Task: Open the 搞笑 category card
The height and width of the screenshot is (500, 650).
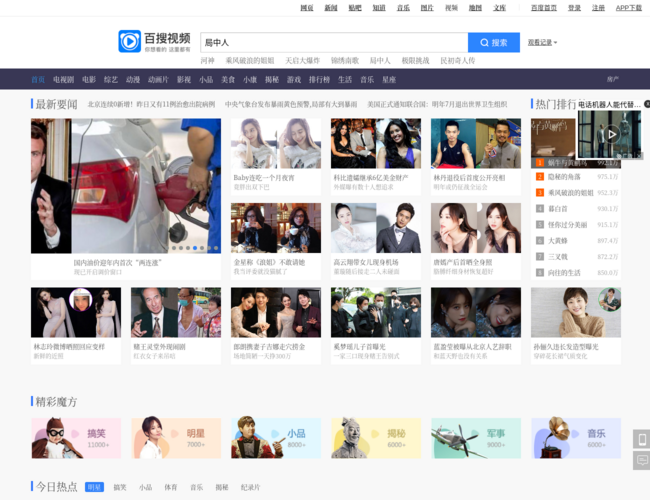Action: [75, 438]
